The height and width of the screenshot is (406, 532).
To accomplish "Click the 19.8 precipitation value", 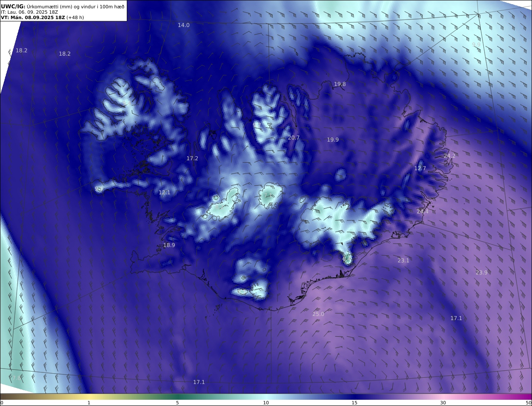I will point(340,84).
